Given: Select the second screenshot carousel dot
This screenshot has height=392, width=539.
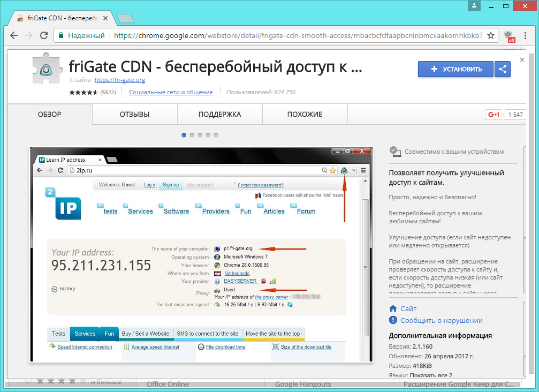Looking at the screenshot, I should click(192, 135).
